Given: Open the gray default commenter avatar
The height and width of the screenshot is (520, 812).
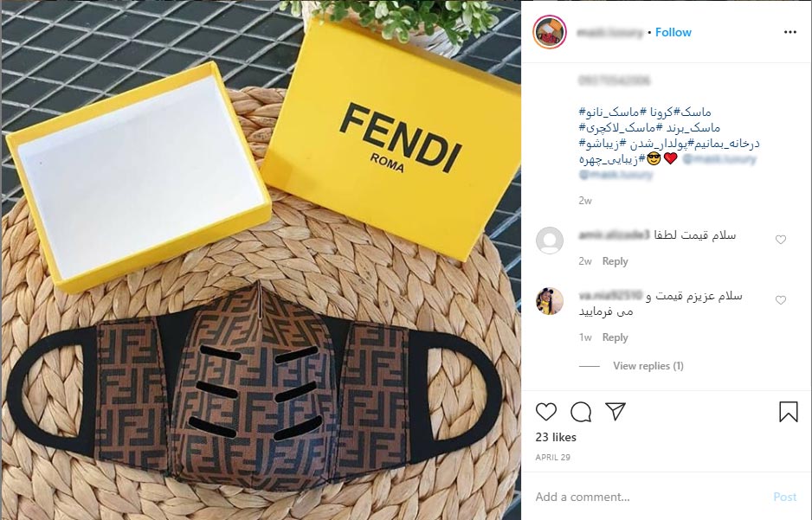Looking at the screenshot, I should click(549, 240).
